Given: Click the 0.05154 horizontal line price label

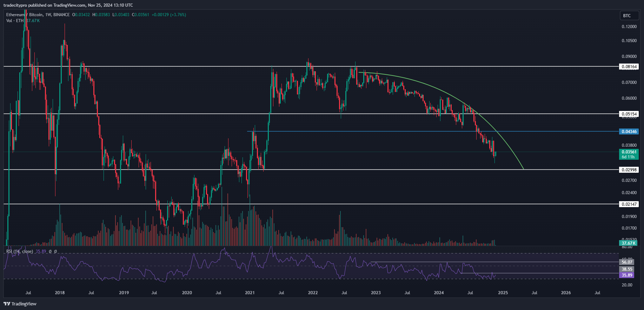Looking at the screenshot, I should pos(629,114).
